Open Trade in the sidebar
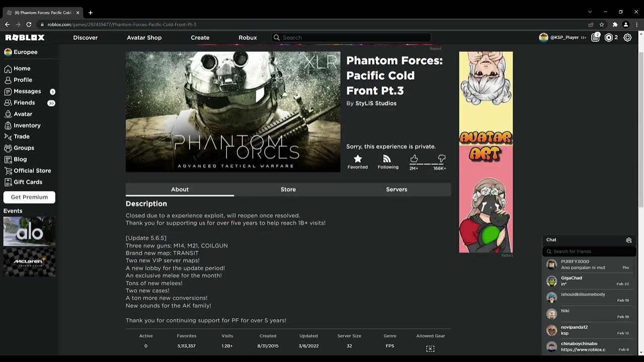This screenshot has width=644, height=362. (17, 137)
